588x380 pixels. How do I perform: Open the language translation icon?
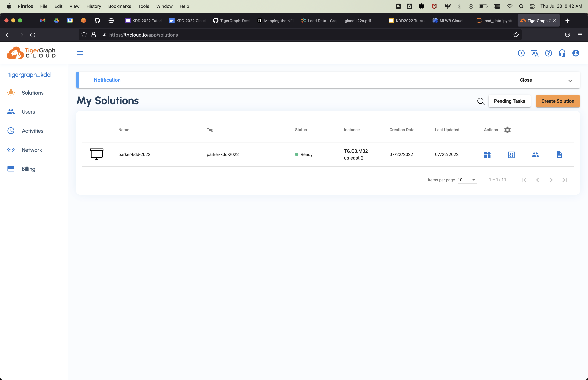click(535, 53)
